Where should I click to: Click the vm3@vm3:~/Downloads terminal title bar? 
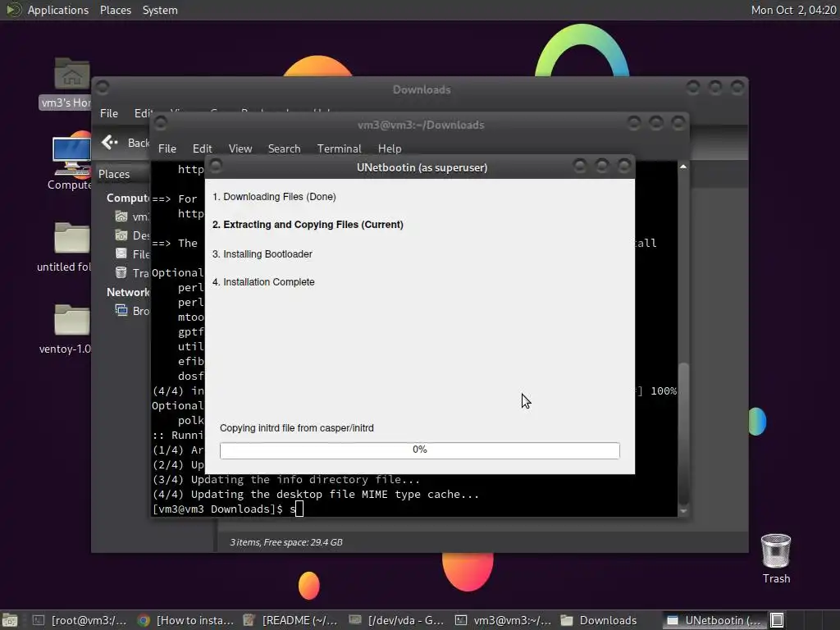point(421,125)
